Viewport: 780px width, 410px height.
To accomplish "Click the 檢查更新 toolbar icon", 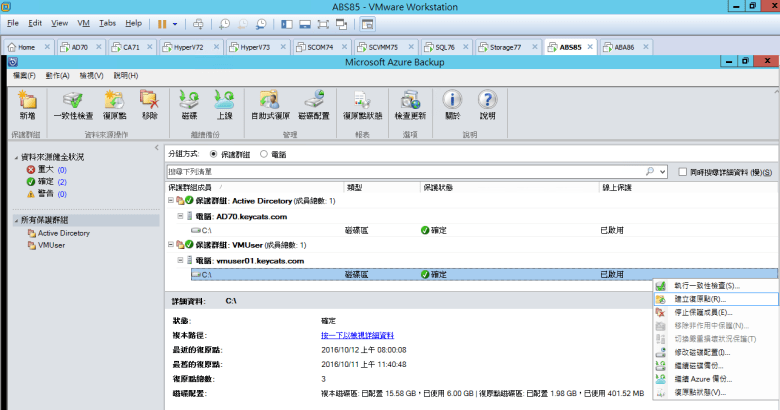I will [409, 104].
